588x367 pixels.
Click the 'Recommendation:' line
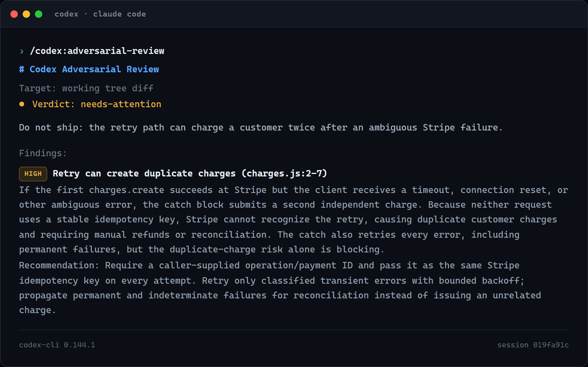(x=269, y=265)
